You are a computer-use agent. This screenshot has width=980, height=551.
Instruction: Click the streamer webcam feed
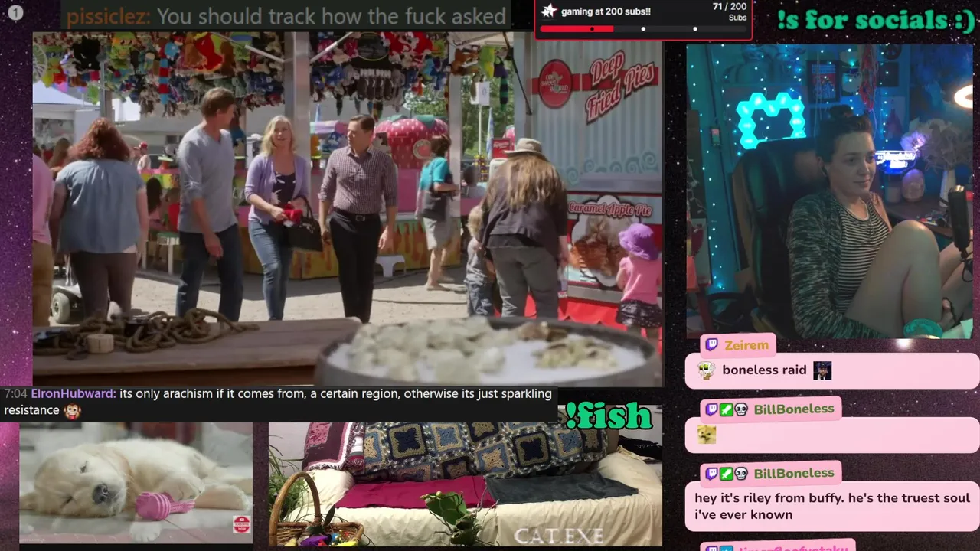click(829, 191)
